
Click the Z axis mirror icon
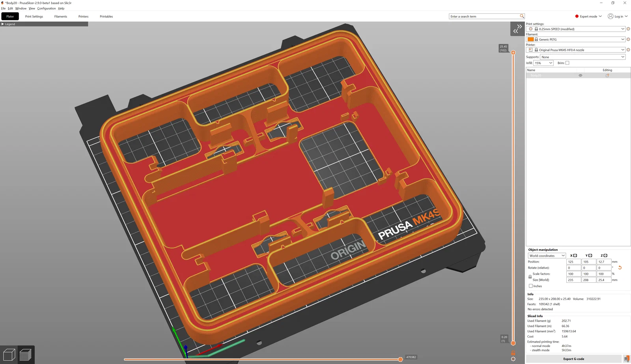tap(605, 256)
